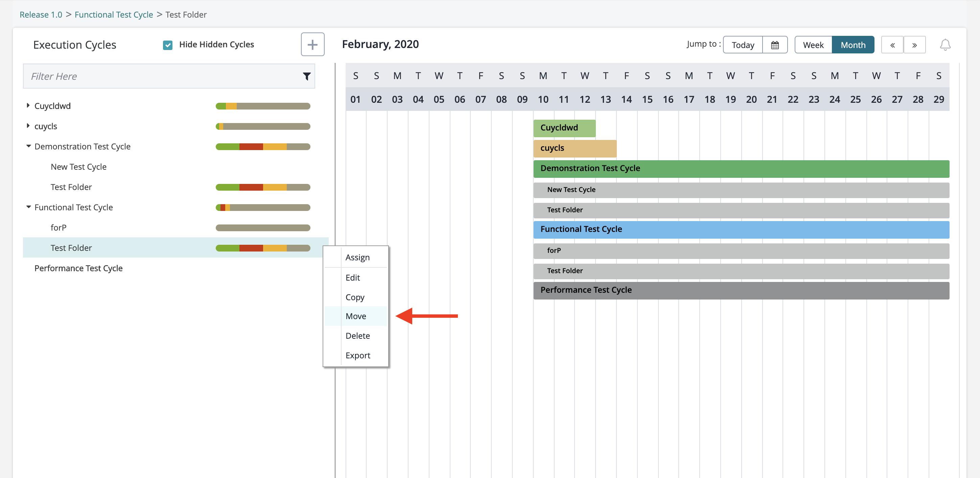The image size is (980, 478).
Task: Click Demonstration Test Cycle progress bar in tree
Action: [263, 147]
